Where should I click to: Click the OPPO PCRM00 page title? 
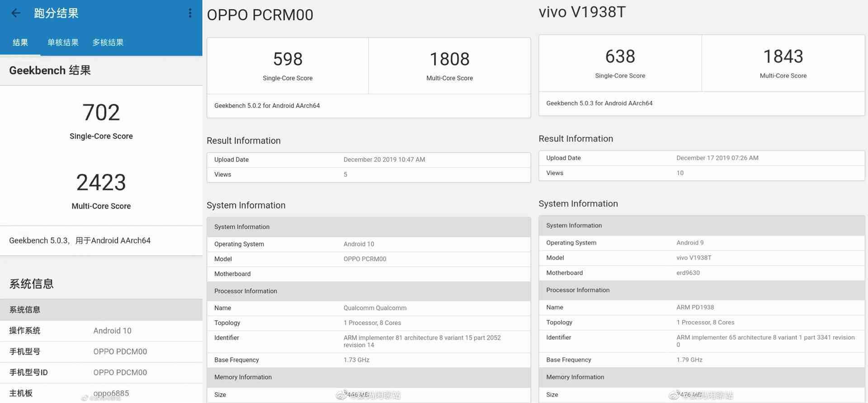260,15
